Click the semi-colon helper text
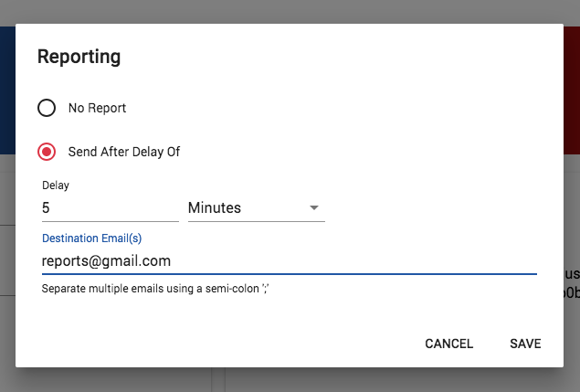This screenshot has height=392, width=580. tap(155, 289)
